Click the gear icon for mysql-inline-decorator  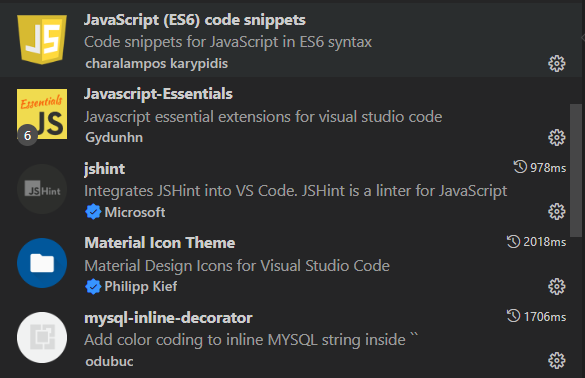557,360
